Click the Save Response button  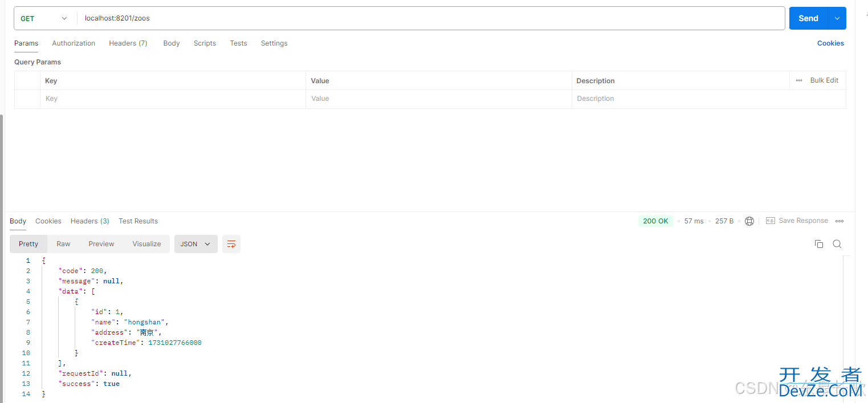point(797,221)
